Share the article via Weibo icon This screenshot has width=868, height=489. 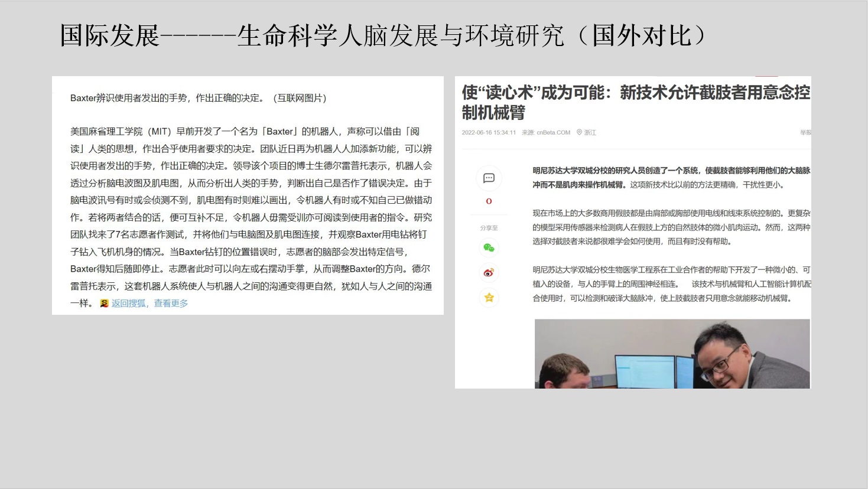pyautogui.click(x=489, y=272)
